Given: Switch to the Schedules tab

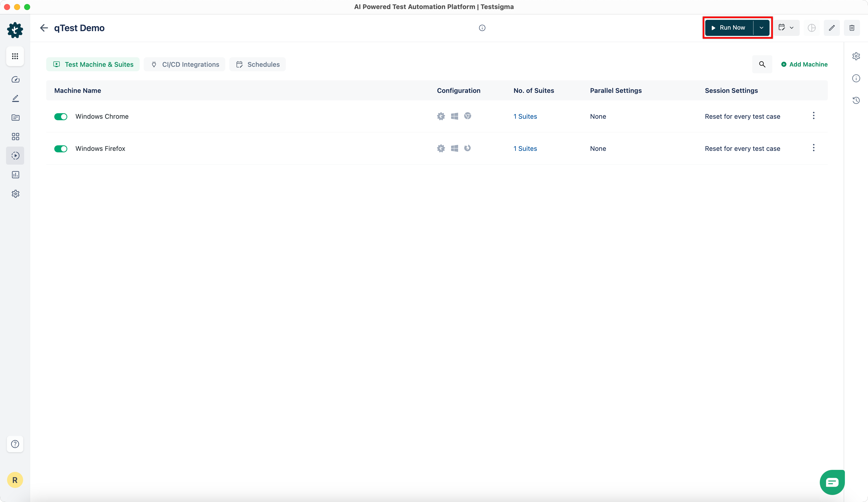Looking at the screenshot, I should pos(257,65).
